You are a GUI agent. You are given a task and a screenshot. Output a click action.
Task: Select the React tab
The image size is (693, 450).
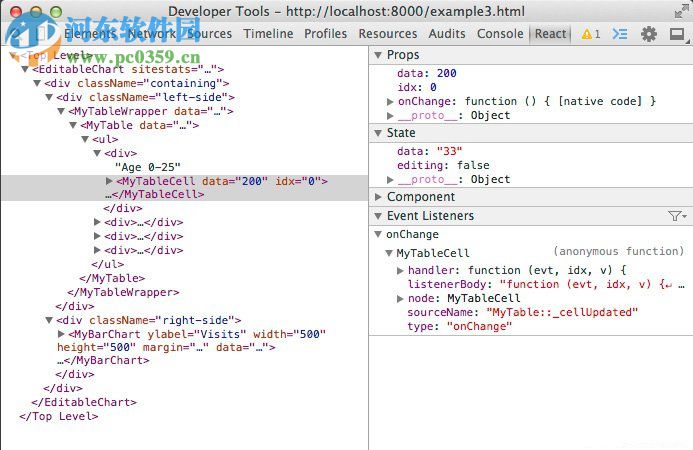550,34
